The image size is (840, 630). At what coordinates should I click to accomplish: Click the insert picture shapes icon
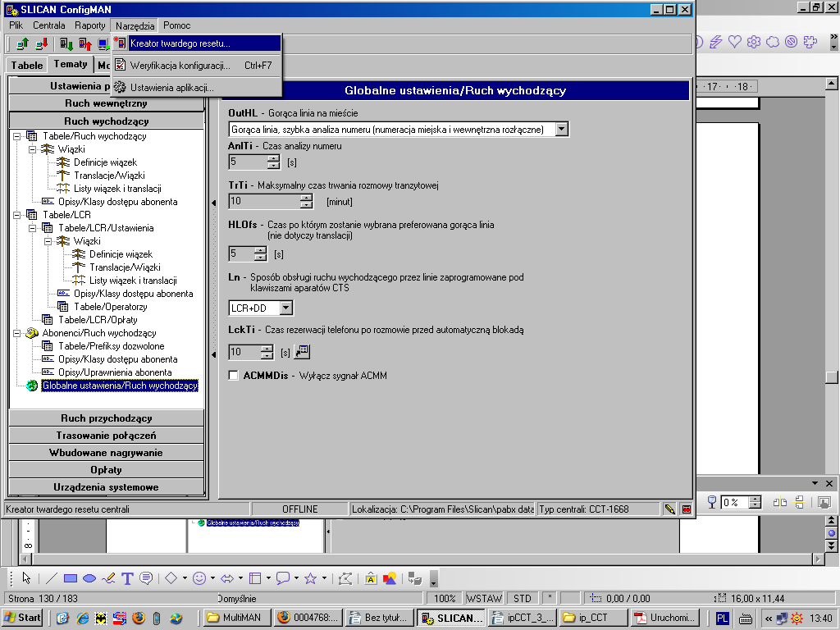[x=390, y=578]
